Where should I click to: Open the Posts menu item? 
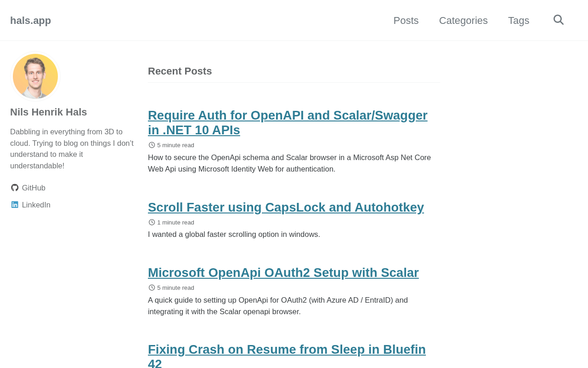pos(406,20)
